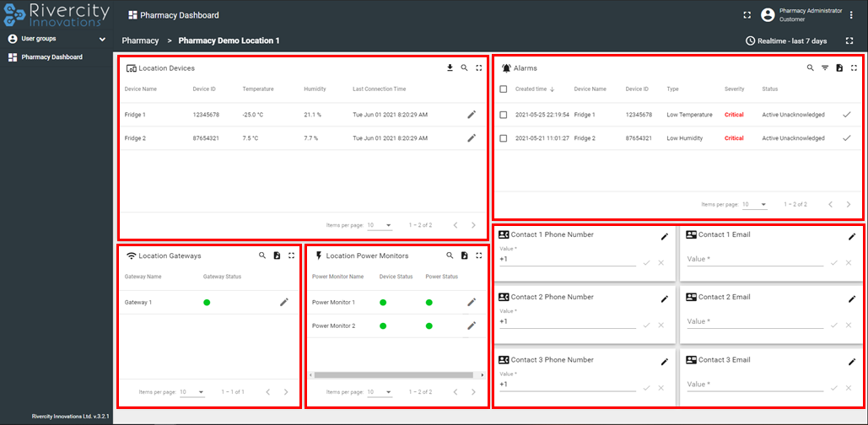The image size is (868, 425).
Task: Edit Fridge 1 device entry
Action: (x=472, y=115)
